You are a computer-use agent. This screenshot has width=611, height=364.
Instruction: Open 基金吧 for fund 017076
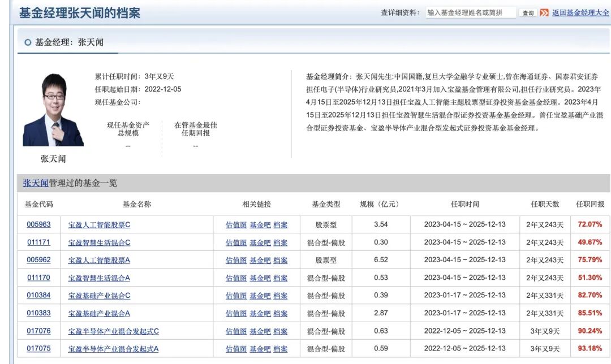coord(260,331)
